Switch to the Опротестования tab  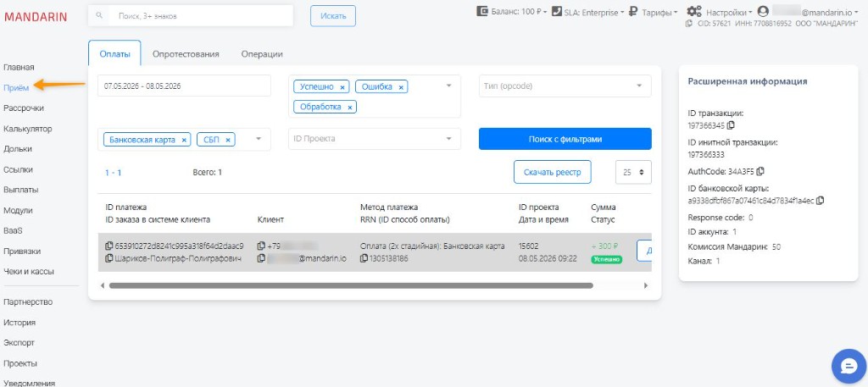pos(186,54)
